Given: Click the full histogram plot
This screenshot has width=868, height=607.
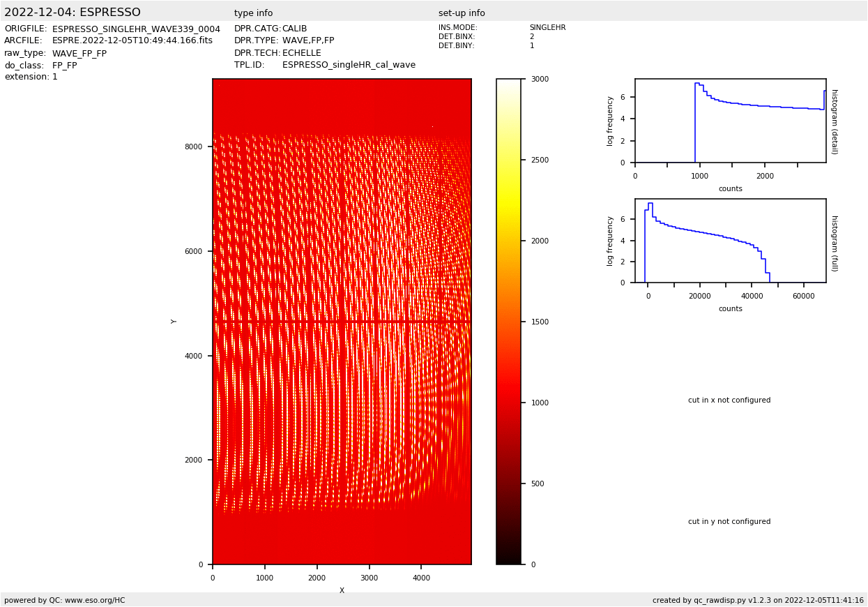Looking at the screenshot, I should tap(730, 241).
